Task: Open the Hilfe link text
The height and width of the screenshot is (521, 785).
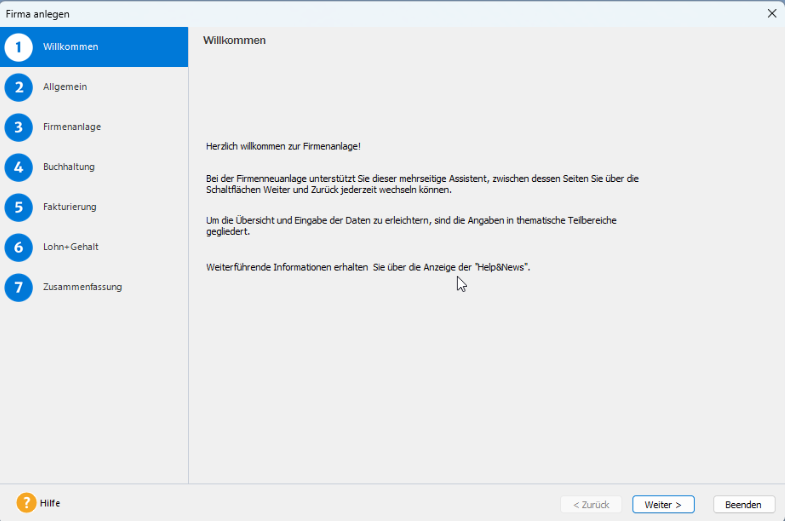Action: 50,503
